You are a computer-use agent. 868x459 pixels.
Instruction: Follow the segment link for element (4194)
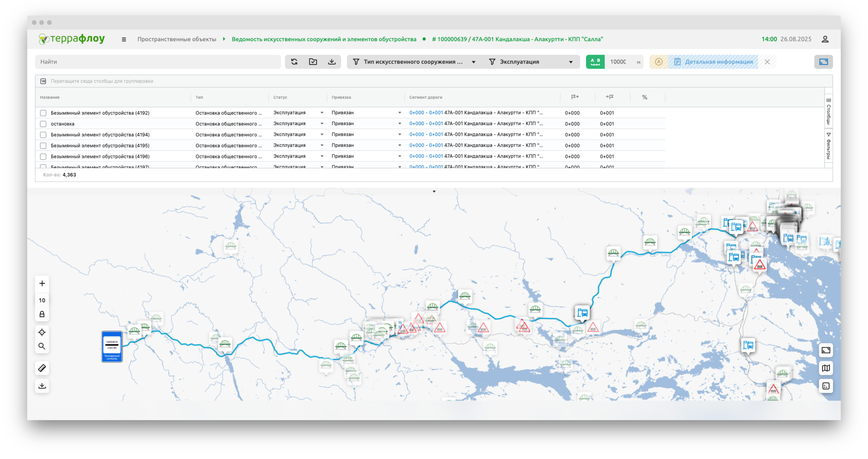pos(426,134)
